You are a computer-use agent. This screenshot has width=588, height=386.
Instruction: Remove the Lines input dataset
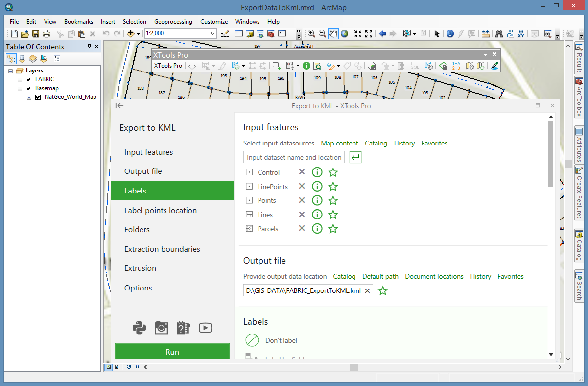point(302,214)
